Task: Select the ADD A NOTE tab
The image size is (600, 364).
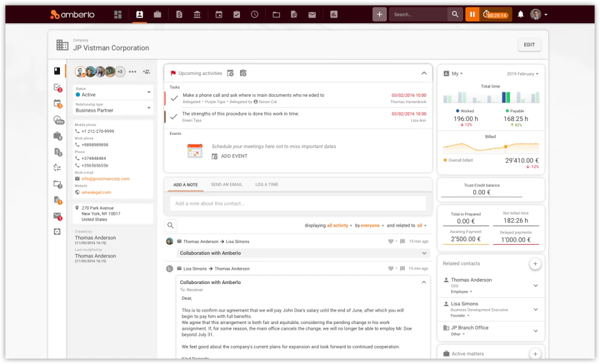Action: point(186,185)
